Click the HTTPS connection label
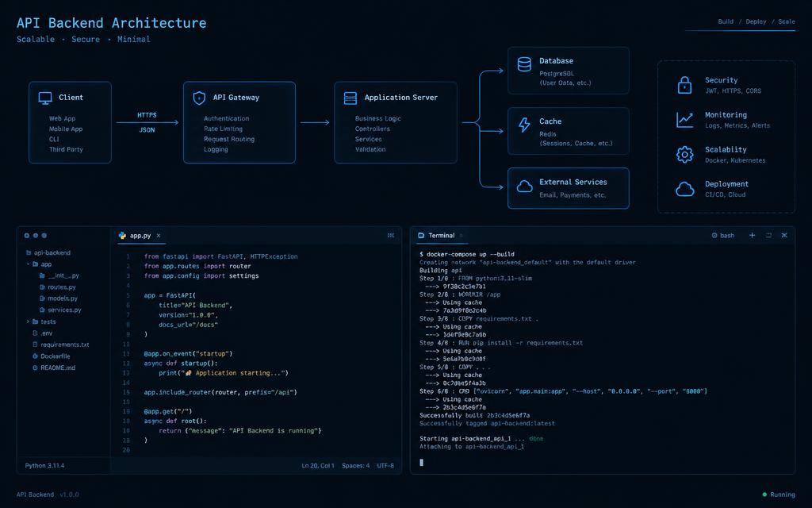812x508 pixels. coord(147,115)
